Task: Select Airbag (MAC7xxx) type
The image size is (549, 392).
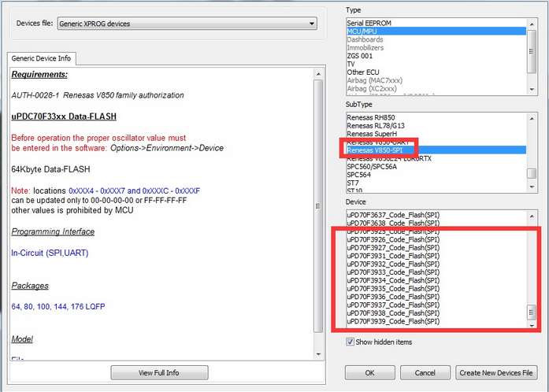Action: point(436,80)
